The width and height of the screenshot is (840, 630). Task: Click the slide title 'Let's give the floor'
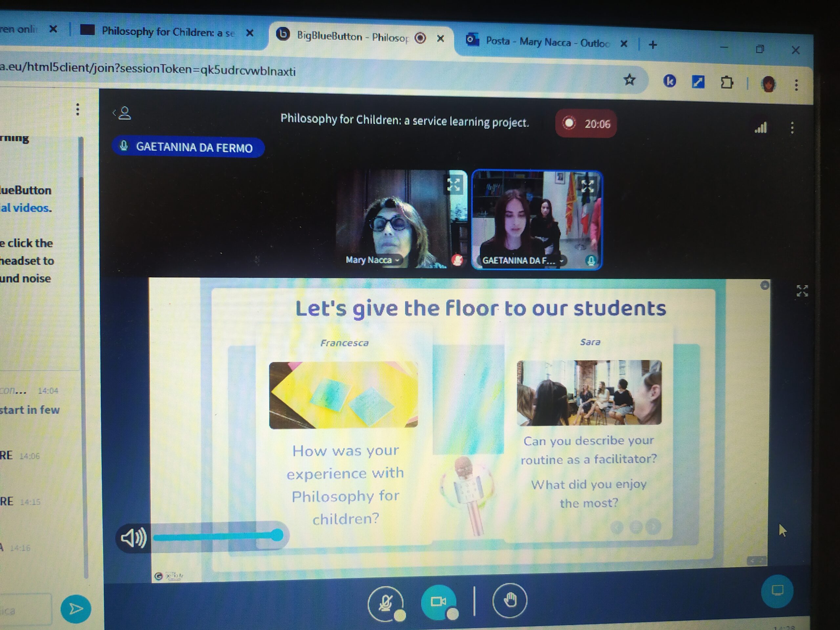point(480,308)
